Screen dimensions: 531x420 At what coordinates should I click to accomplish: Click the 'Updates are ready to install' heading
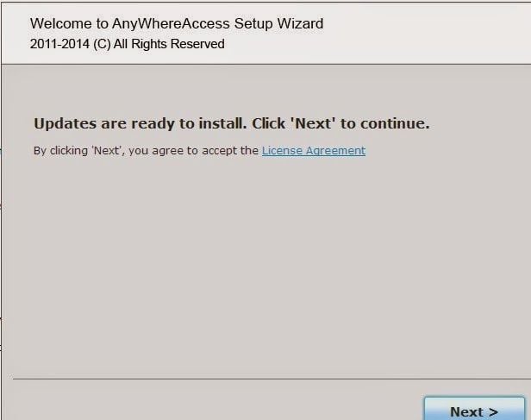[x=231, y=123]
